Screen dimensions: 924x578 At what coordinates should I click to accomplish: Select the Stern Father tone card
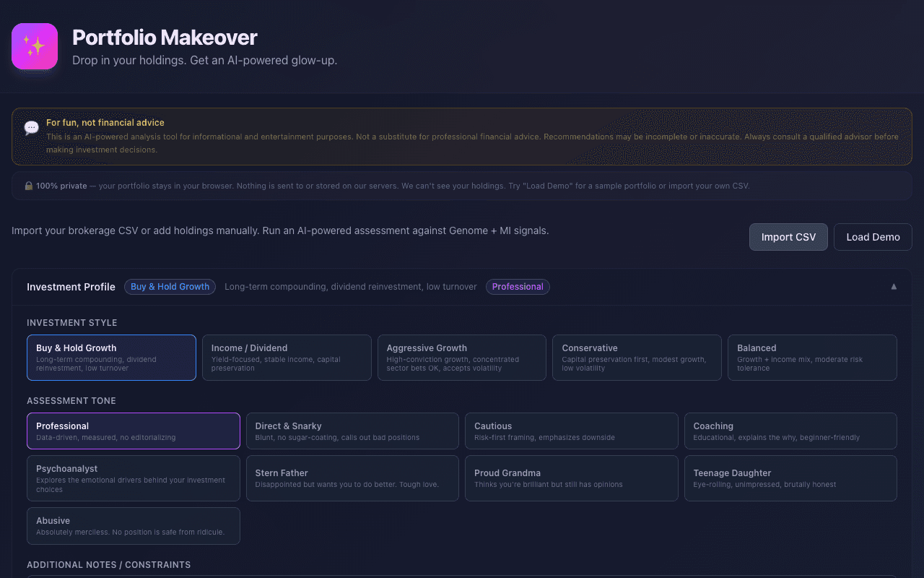pyautogui.click(x=352, y=478)
